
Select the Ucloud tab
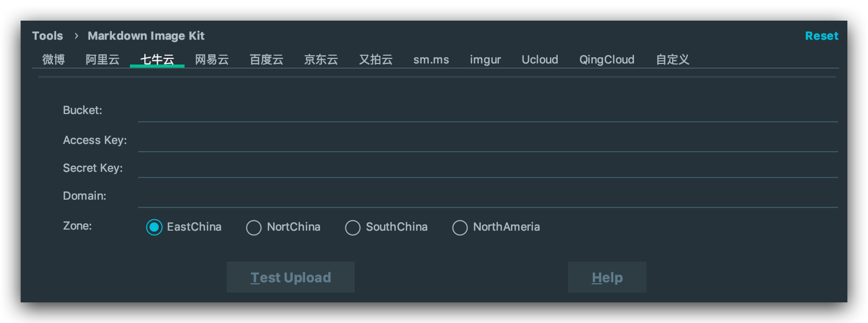540,60
